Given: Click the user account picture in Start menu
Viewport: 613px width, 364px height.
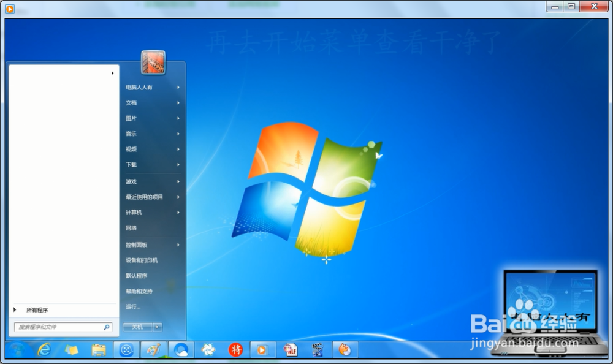Looking at the screenshot, I should tap(153, 62).
